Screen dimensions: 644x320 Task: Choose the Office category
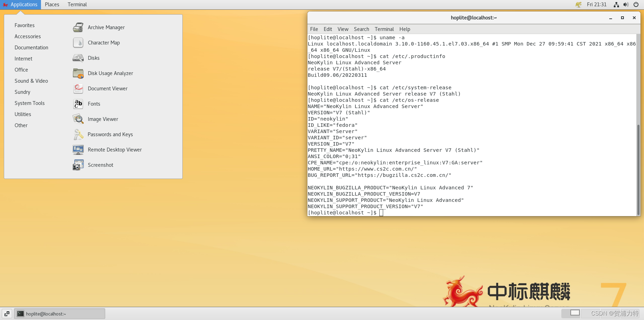21,70
